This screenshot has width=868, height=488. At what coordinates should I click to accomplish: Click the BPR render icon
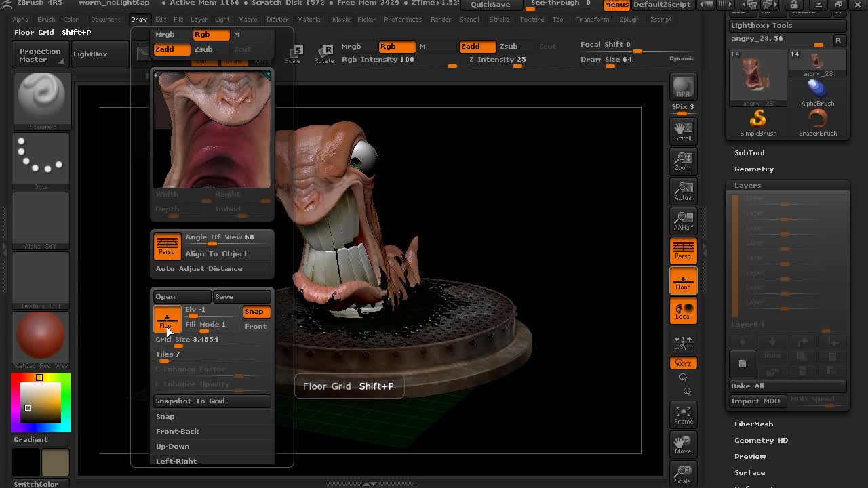pyautogui.click(x=683, y=87)
